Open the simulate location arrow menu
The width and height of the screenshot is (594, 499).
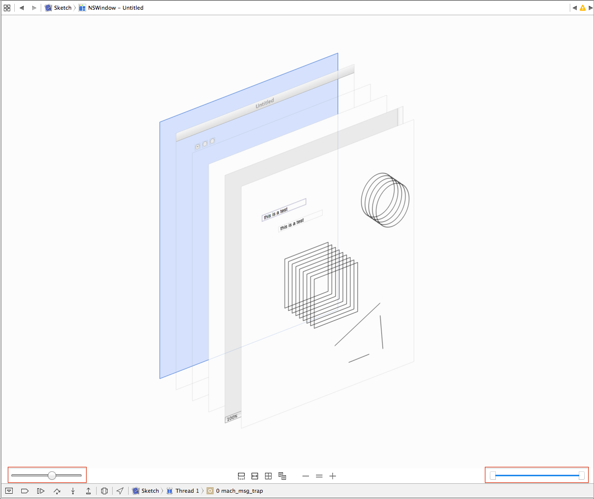[x=120, y=491]
